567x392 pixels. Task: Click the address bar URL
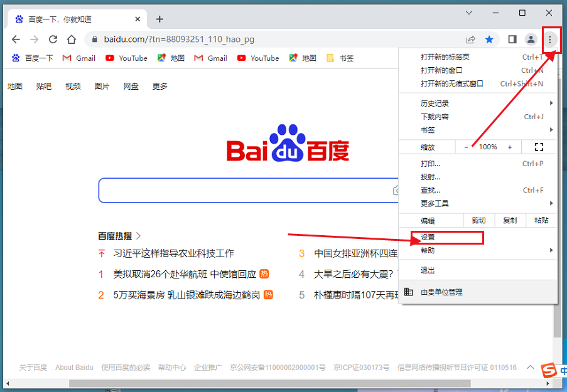point(179,39)
